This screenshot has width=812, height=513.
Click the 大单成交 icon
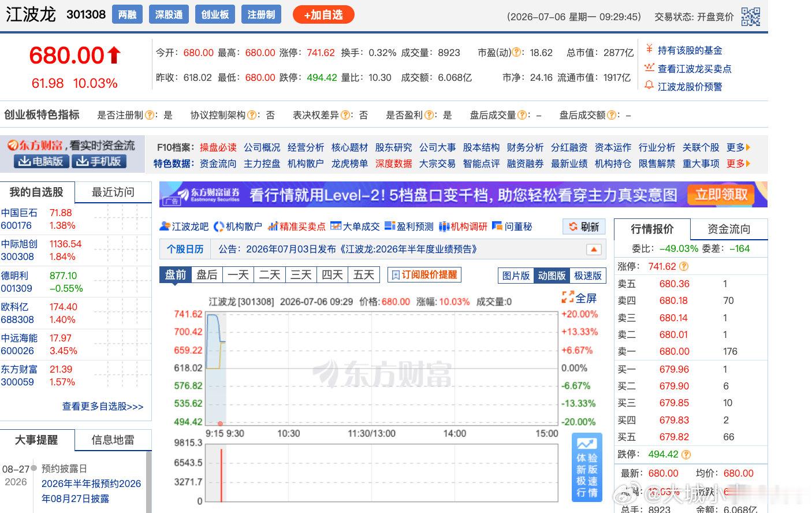[336, 226]
